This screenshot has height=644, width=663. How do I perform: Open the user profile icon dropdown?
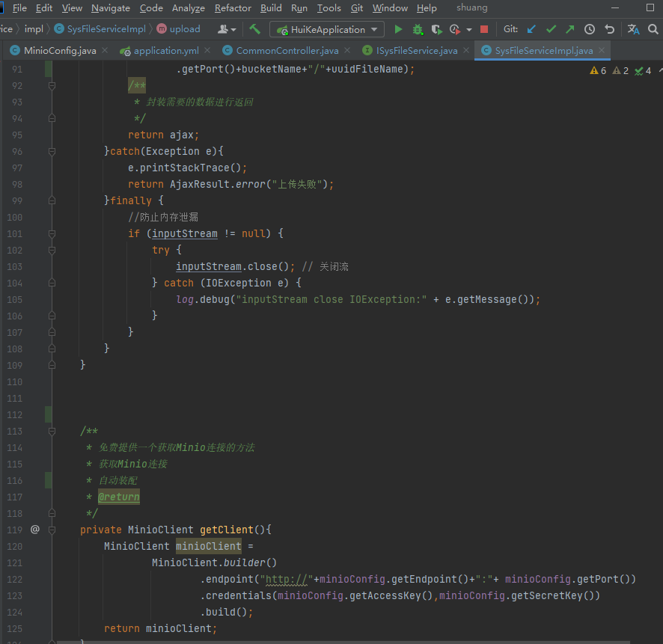pos(227,29)
